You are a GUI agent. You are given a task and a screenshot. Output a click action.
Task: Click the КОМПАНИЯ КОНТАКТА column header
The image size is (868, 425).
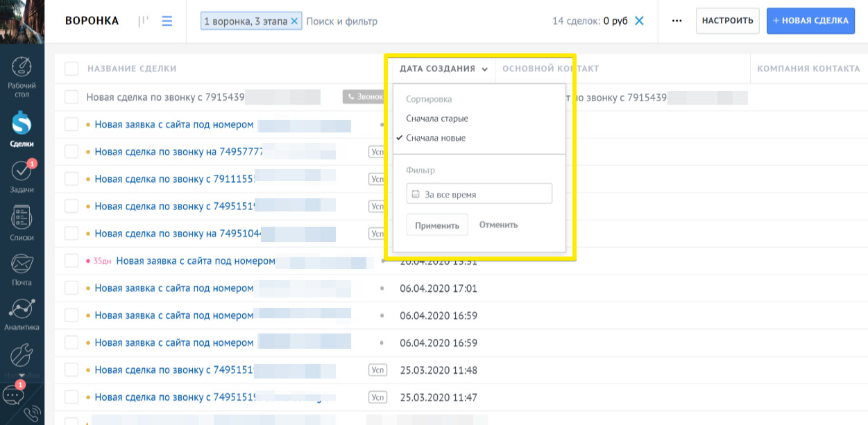coord(808,69)
